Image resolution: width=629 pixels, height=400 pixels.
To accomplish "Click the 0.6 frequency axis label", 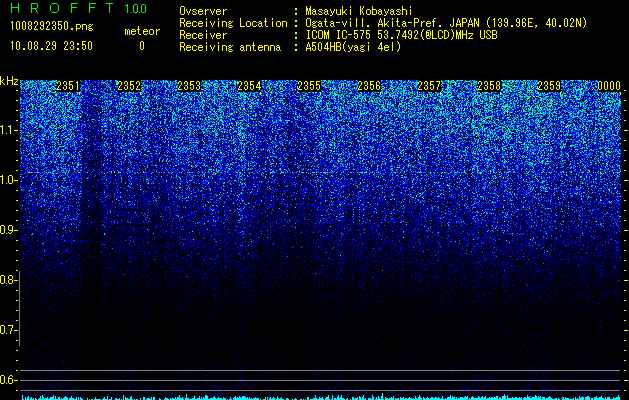I will (x=7, y=380).
